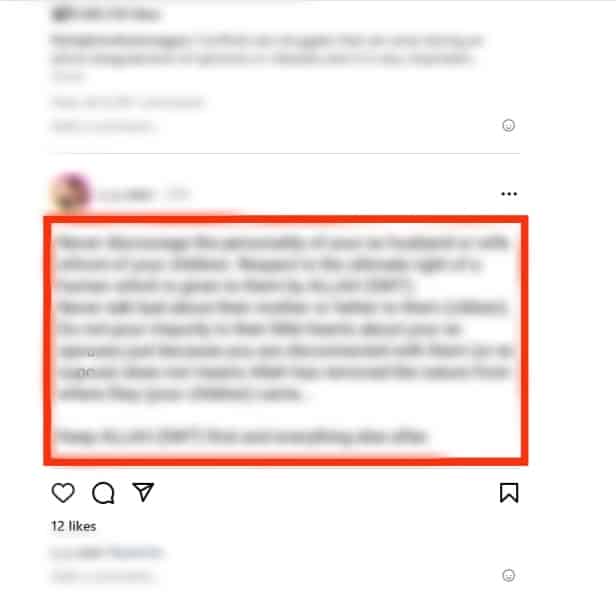Click the bottom add a comment field
The width and height of the screenshot is (616, 602).
coord(102,576)
